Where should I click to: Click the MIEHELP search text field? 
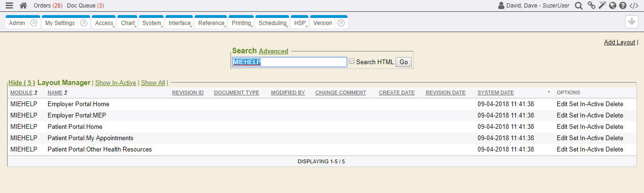(x=289, y=62)
